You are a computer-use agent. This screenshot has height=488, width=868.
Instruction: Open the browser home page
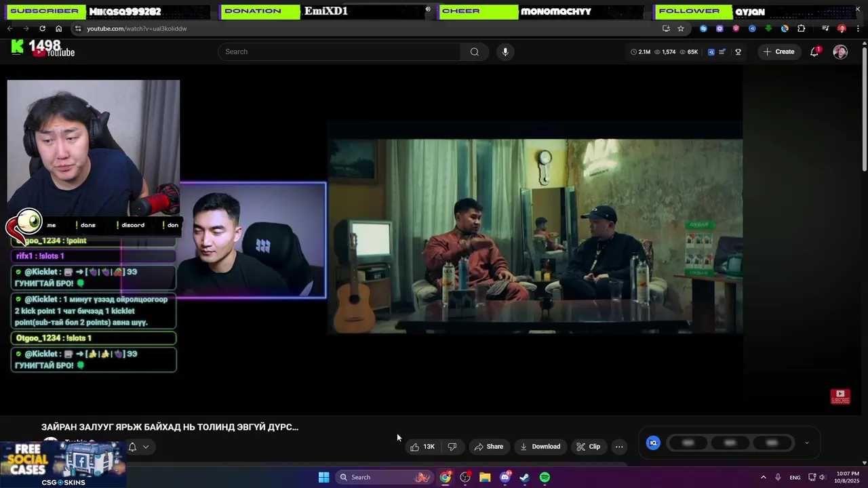[58, 28]
